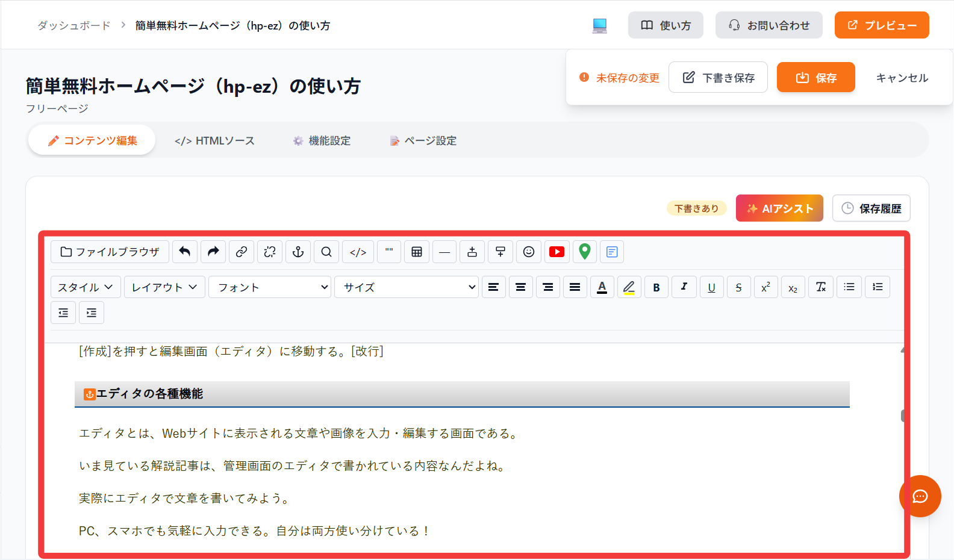Click the orange anchor marker in heading
This screenshot has height=560, width=954.
click(x=90, y=394)
